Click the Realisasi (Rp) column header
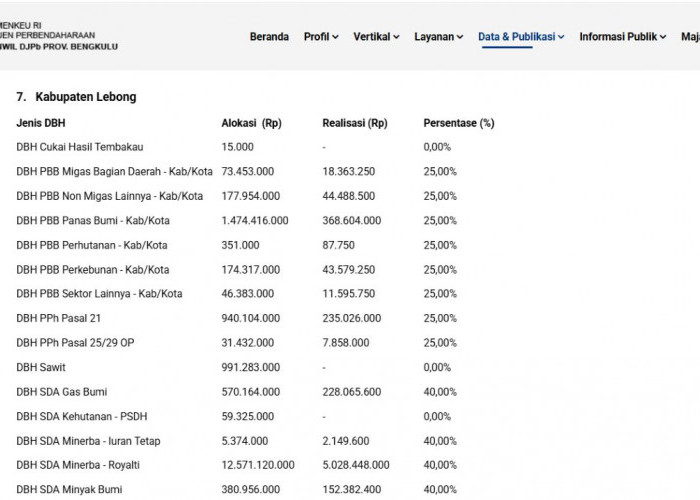Screen dimensions: 700x500 [x=355, y=123]
